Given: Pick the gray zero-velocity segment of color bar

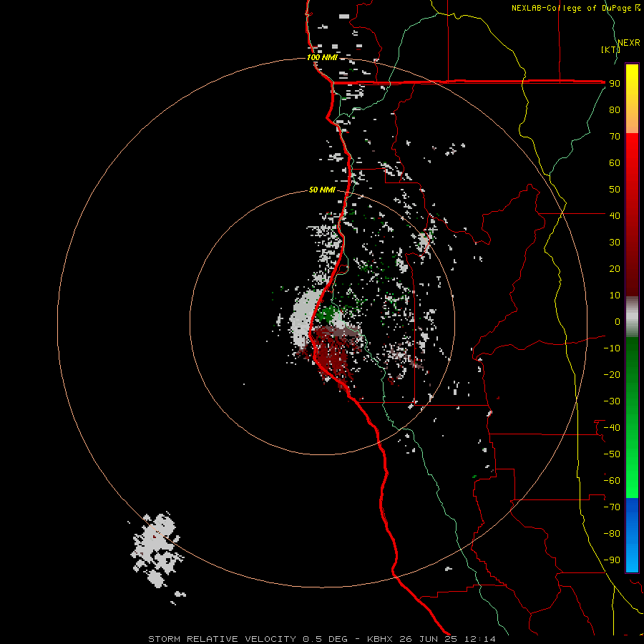Looking at the screenshot, I should pos(632,317).
